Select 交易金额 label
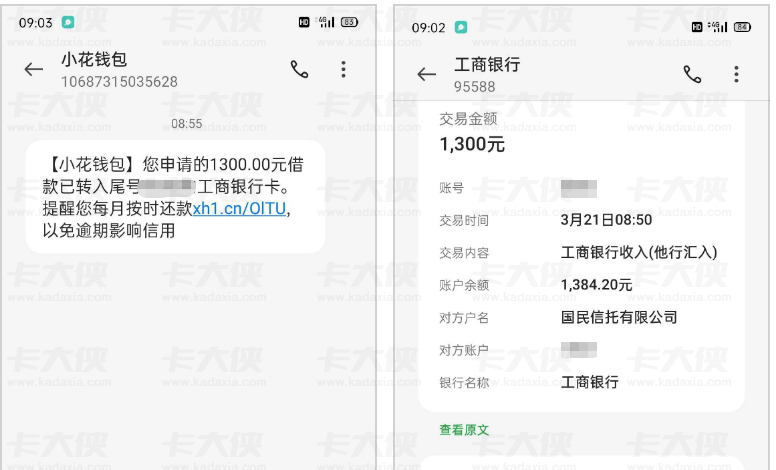Viewport: 776px width, 470px height. pyautogui.click(x=468, y=119)
